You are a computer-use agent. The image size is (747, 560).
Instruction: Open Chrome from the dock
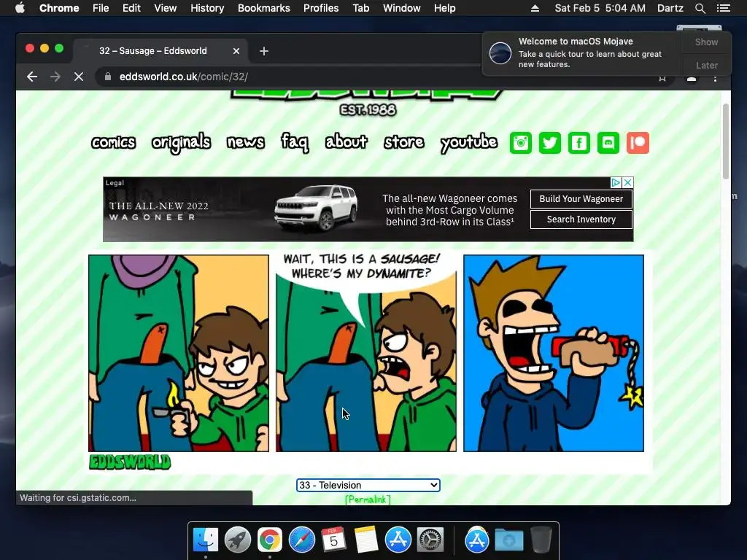tap(270, 540)
